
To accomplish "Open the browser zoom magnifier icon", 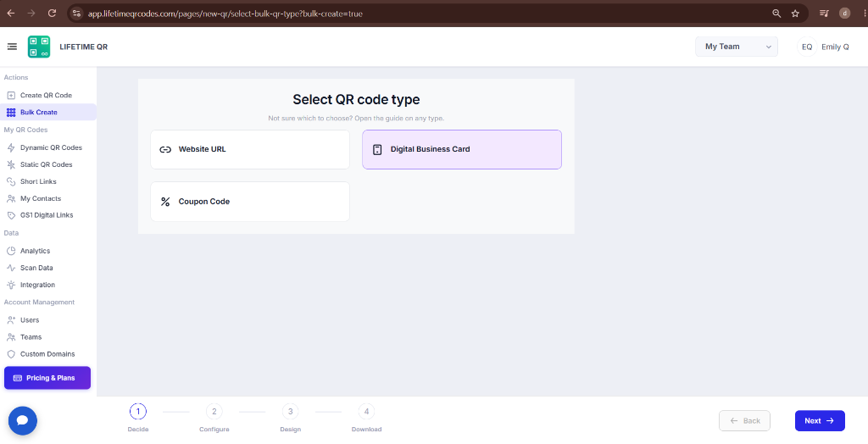I will click(x=776, y=14).
